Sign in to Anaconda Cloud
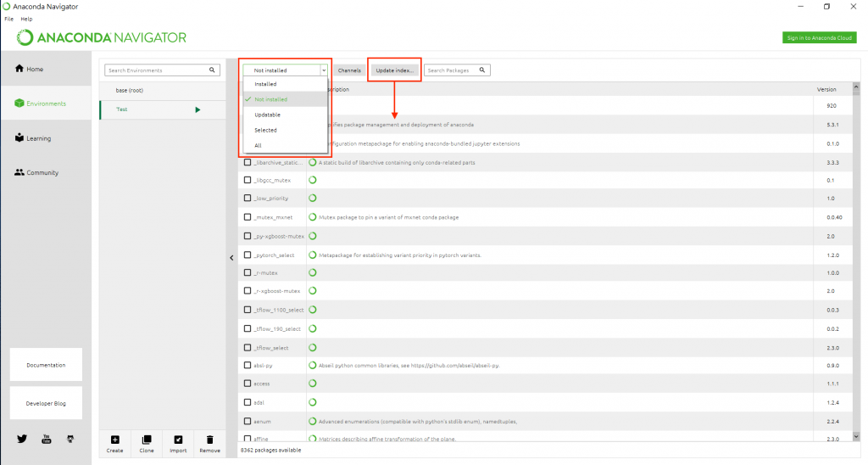 point(820,37)
